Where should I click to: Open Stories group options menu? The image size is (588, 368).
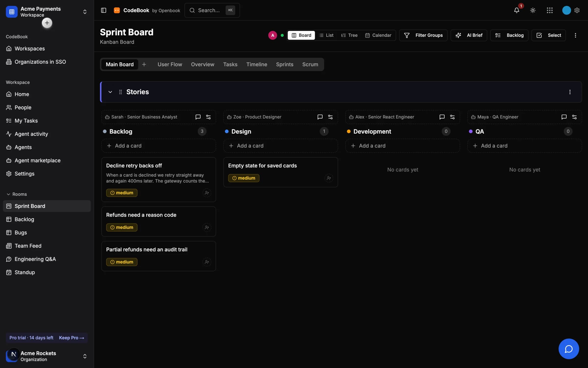pyautogui.click(x=570, y=92)
